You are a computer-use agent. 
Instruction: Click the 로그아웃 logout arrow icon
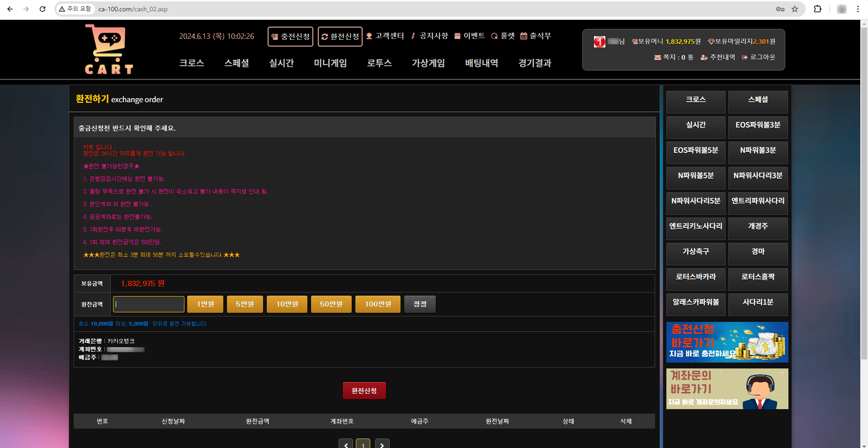pos(745,57)
